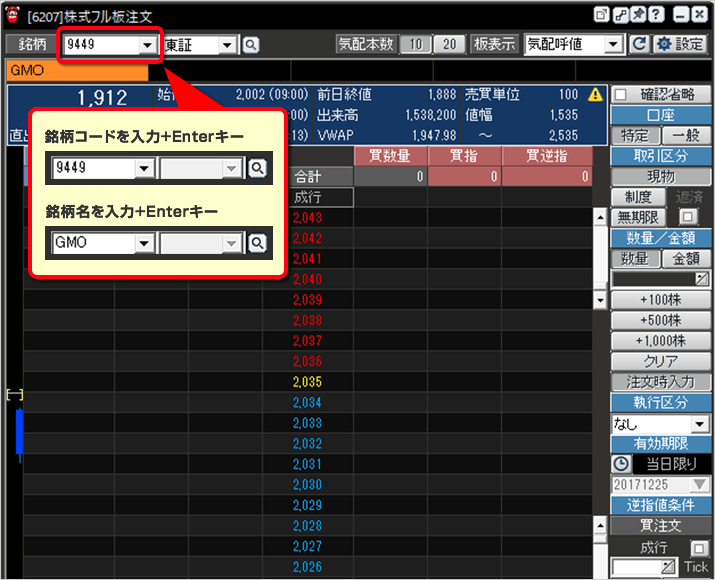The width and height of the screenshot is (715, 580).
Task: Open 設定 settings with gear icon
Action: (x=680, y=44)
